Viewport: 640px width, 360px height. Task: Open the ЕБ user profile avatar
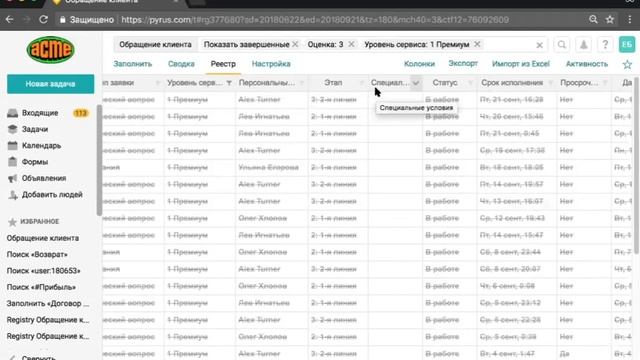[627, 44]
